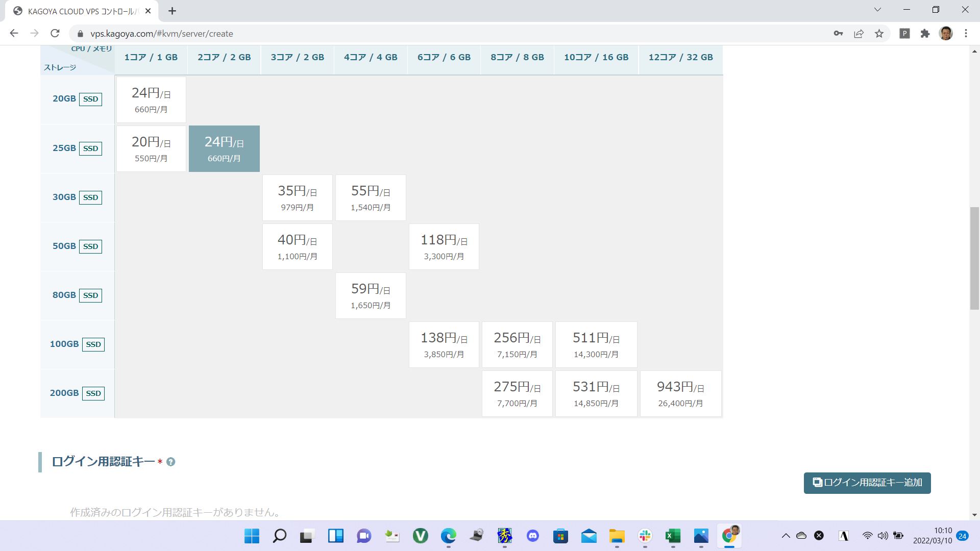Click the ログイン用認証キー追加 button

pyautogui.click(x=867, y=483)
